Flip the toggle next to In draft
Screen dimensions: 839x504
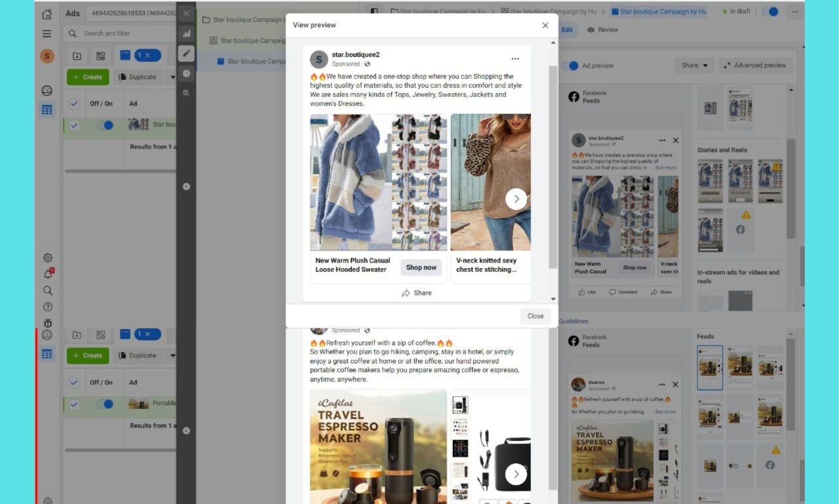(x=770, y=12)
